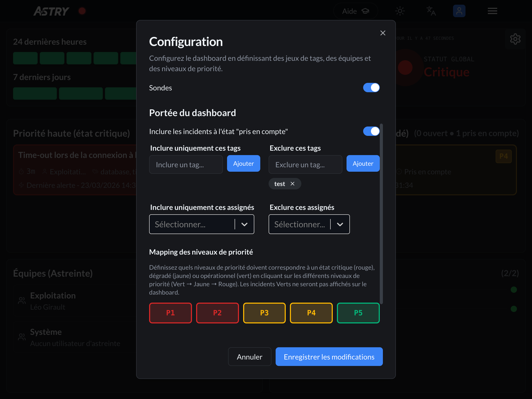Cycle the P2 priority level color
The height and width of the screenshot is (399, 532).
[217, 313]
